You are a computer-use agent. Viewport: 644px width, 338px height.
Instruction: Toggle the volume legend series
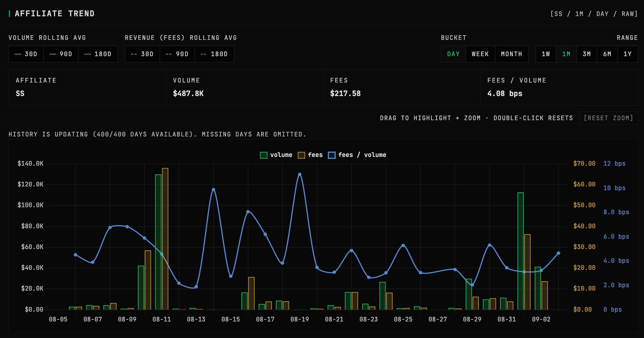tap(276, 155)
